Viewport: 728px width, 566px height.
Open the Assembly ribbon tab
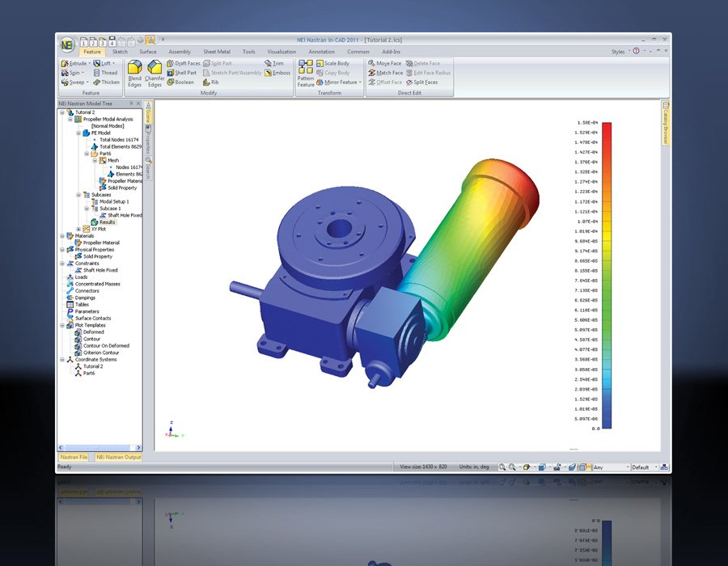180,52
